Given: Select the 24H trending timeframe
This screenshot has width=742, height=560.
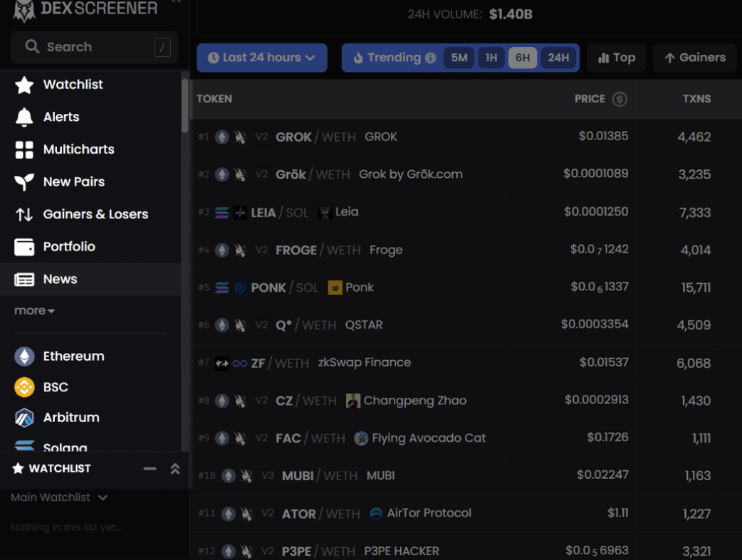Looking at the screenshot, I should pyautogui.click(x=558, y=58).
